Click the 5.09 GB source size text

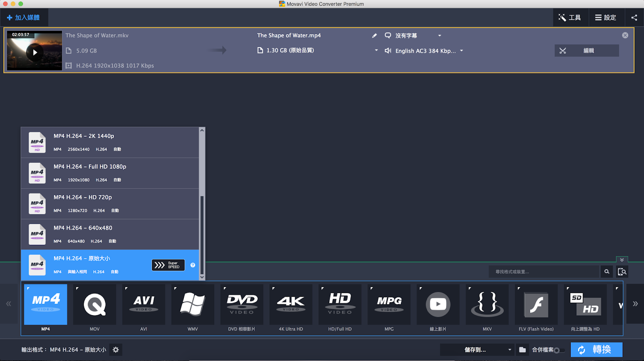[x=87, y=51]
